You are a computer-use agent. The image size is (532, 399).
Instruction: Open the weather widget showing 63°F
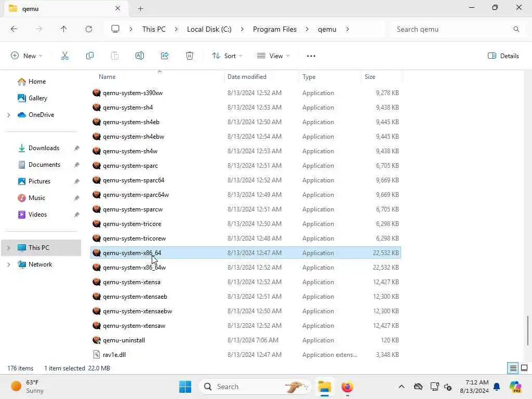pos(27,387)
